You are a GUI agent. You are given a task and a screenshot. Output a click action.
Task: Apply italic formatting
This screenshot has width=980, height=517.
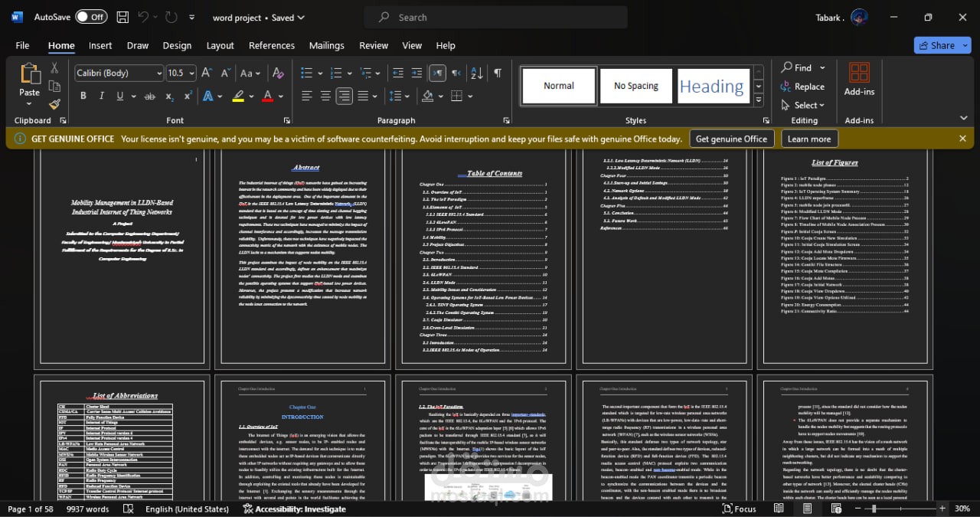tap(100, 96)
